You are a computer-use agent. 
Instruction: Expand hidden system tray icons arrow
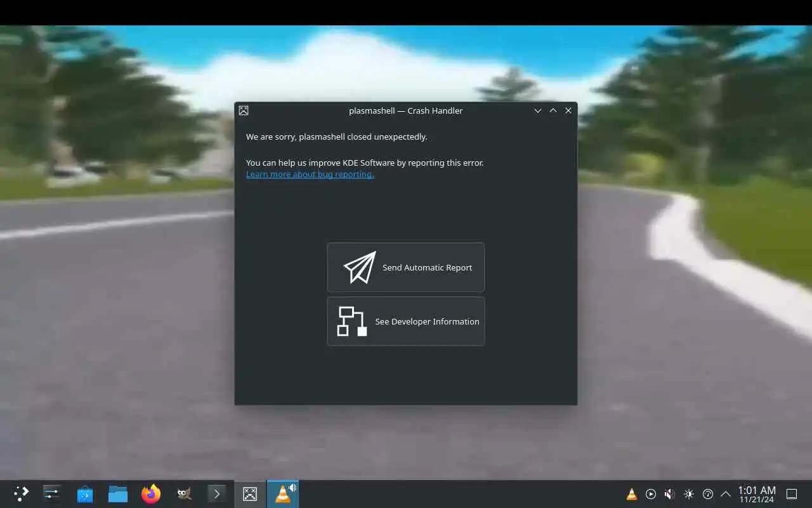point(726,494)
